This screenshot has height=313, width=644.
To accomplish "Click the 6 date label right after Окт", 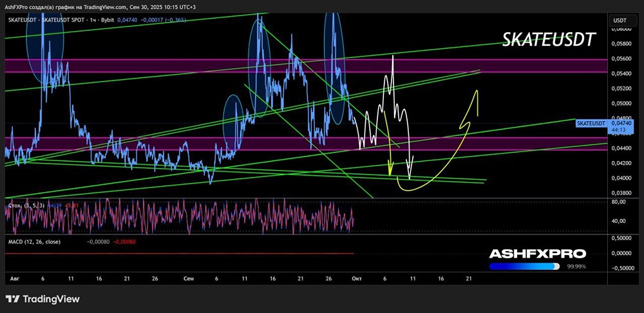I will (384, 278).
